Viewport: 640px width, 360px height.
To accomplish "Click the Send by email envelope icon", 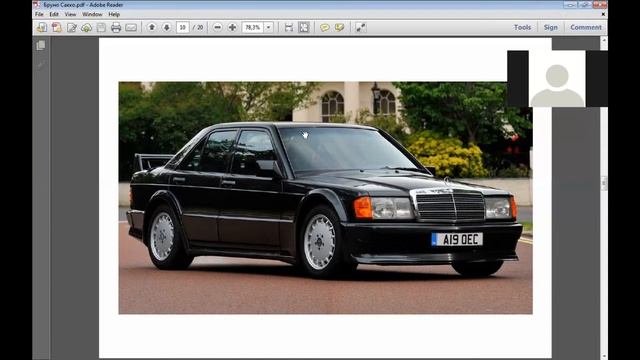I will [131, 27].
